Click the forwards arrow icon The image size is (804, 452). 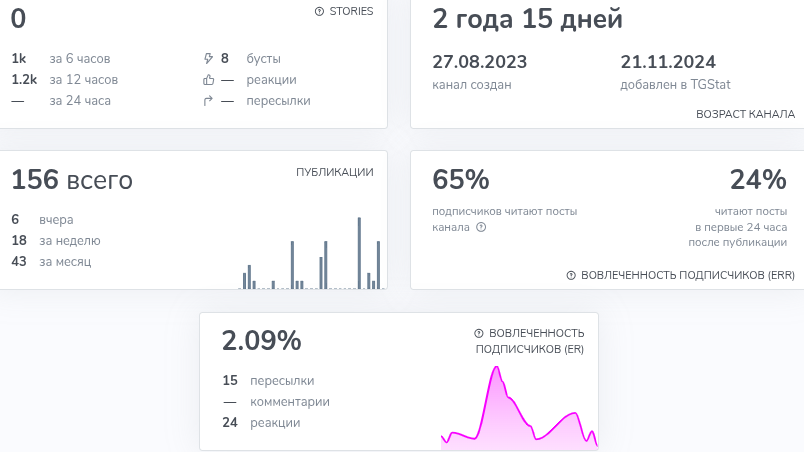(x=208, y=101)
